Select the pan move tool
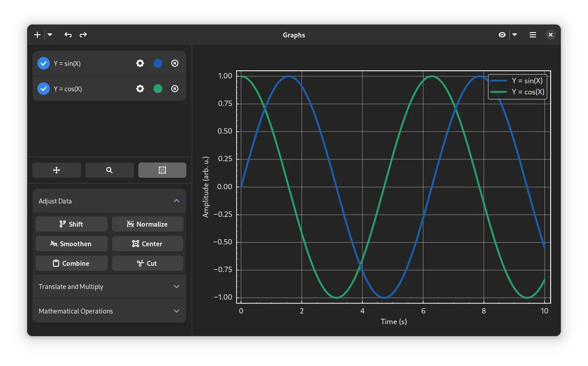588x366 pixels. pyautogui.click(x=56, y=170)
